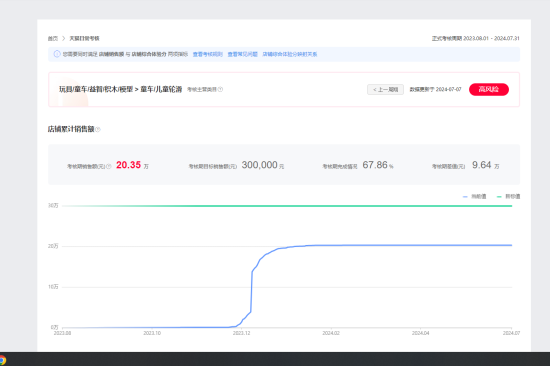The height and width of the screenshot is (366, 550).
Task: Open the 店铺综合体验分映射关系 link
Action: click(x=290, y=54)
